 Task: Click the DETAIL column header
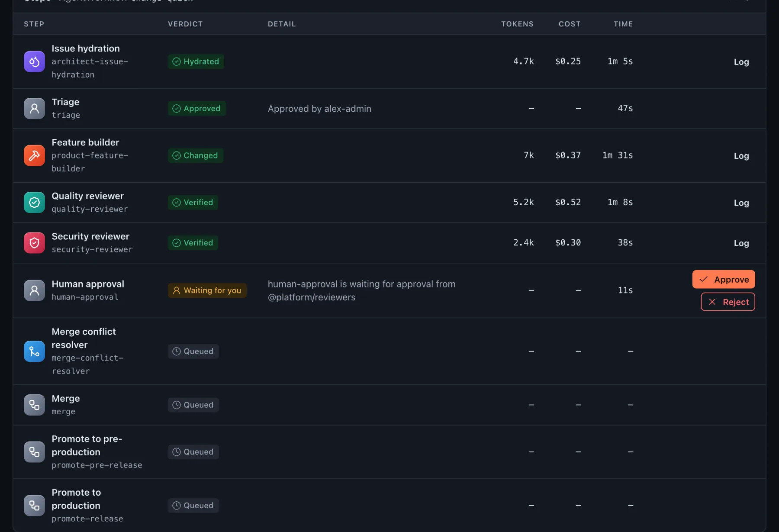point(282,24)
